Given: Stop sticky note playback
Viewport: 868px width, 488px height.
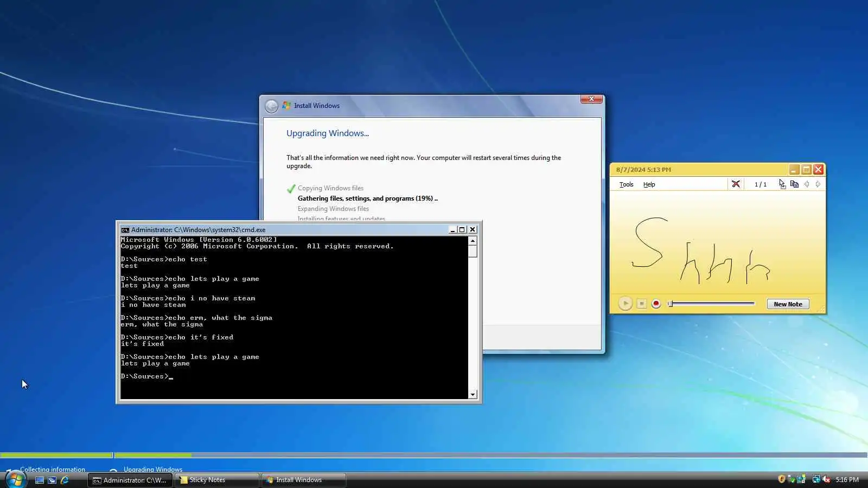Looking at the screenshot, I should 641,304.
